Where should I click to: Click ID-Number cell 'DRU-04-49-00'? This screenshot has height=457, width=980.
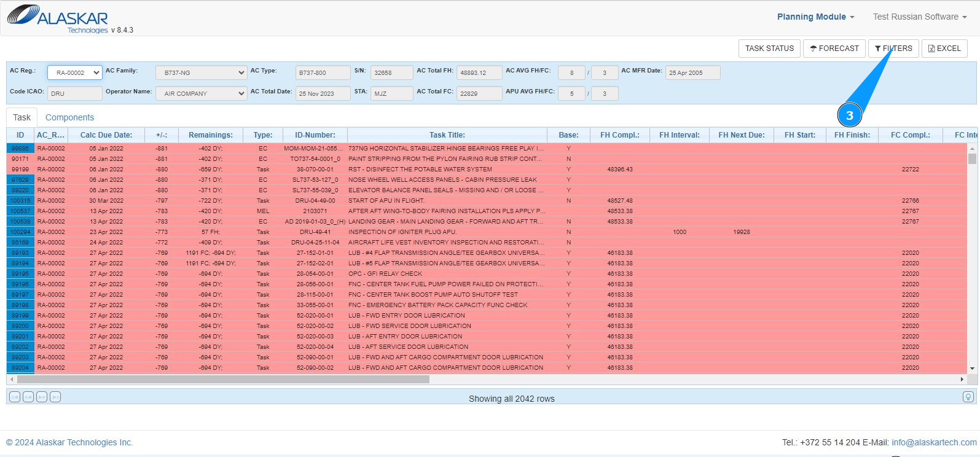click(315, 201)
